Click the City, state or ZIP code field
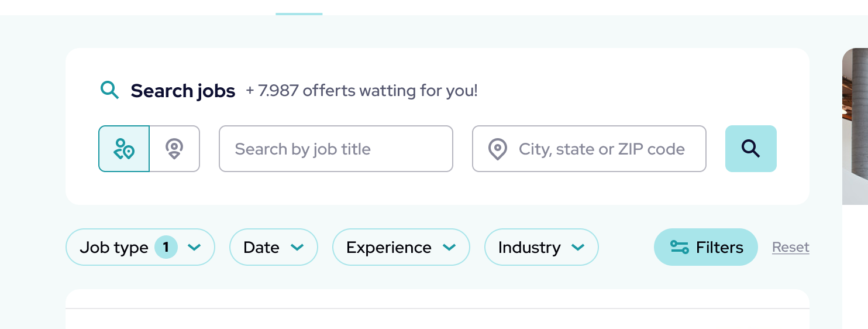This screenshot has width=868, height=329. coord(602,149)
